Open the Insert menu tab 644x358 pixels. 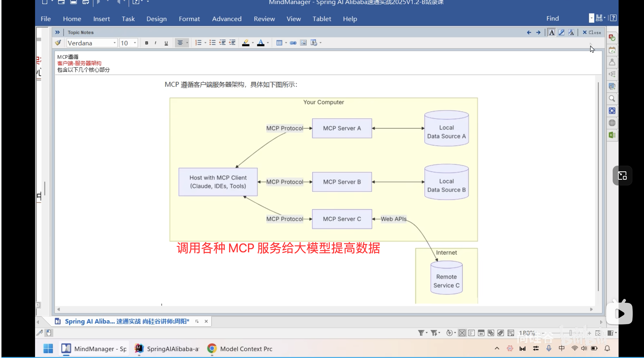pyautogui.click(x=101, y=19)
